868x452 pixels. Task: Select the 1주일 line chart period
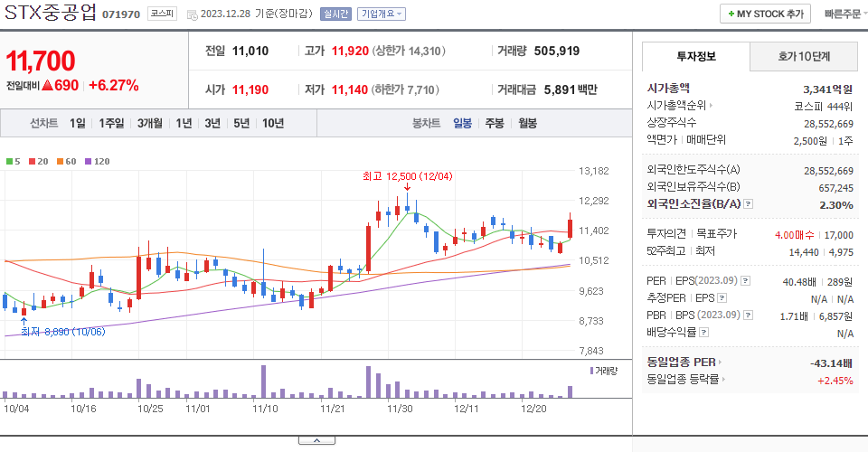point(111,123)
